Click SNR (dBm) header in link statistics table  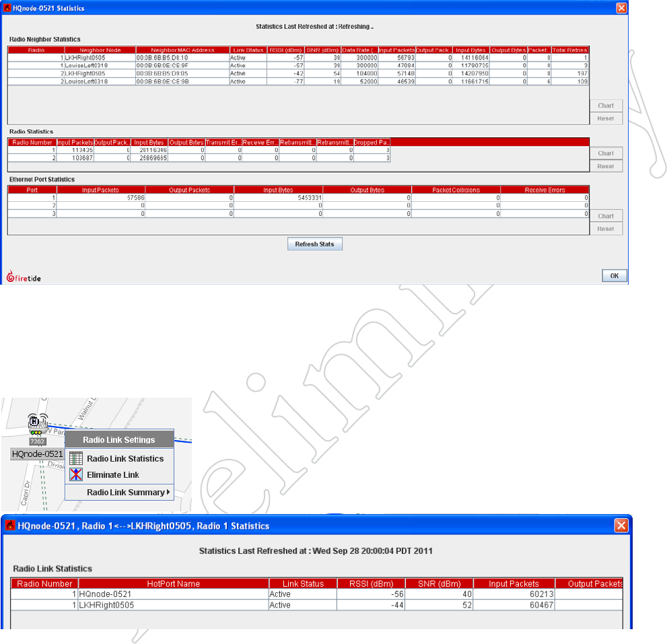(440, 583)
